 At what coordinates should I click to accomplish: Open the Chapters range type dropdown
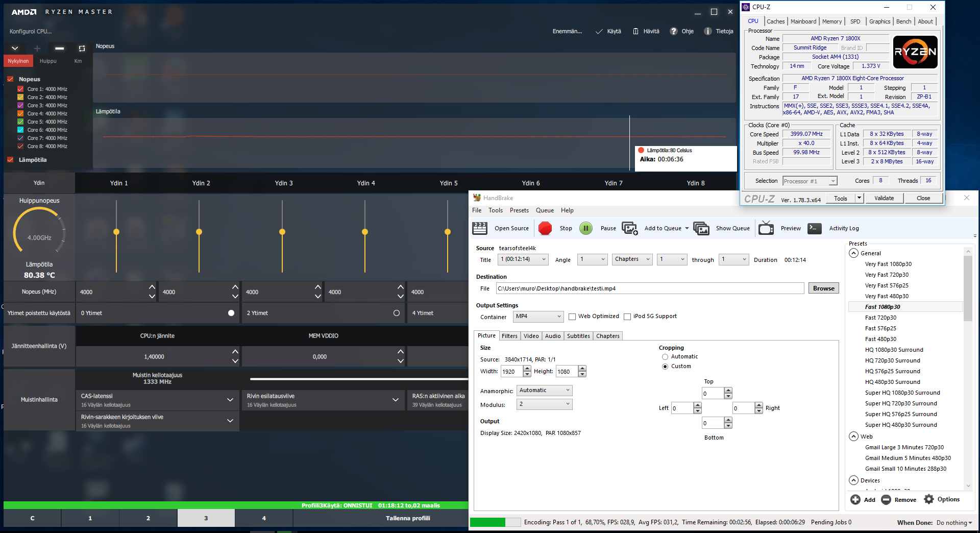tap(632, 259)
